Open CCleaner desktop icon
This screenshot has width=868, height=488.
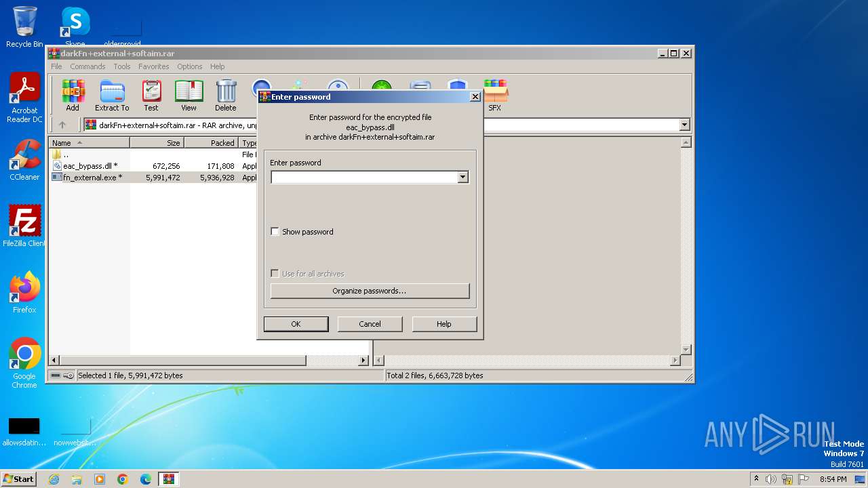click(24, 161)
